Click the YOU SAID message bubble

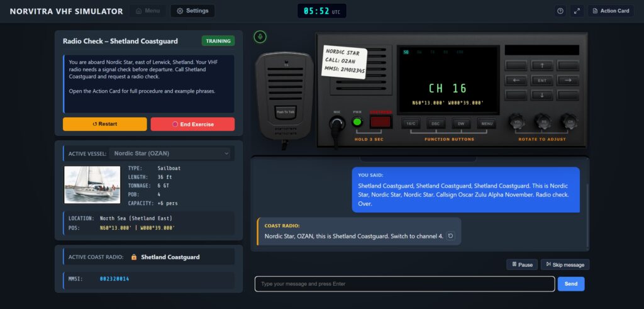466,189
